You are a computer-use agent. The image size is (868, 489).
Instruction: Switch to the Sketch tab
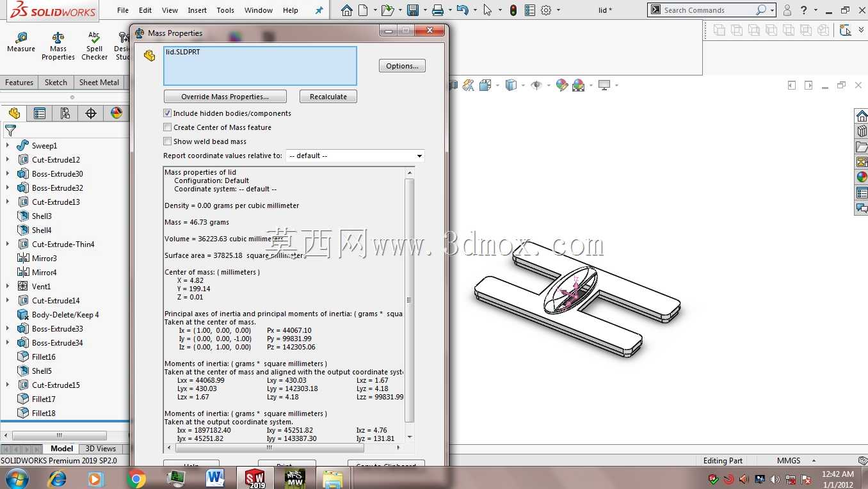click(x=56, y=83)
